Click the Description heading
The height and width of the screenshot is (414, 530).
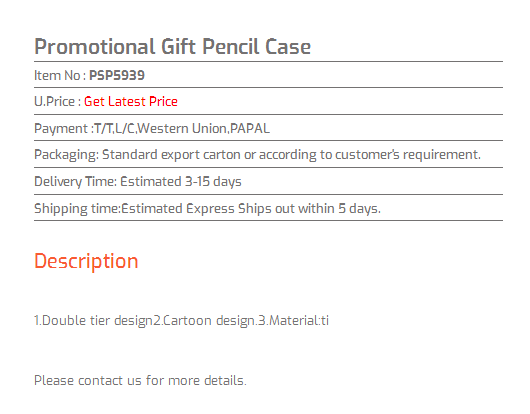click(86, 261)
